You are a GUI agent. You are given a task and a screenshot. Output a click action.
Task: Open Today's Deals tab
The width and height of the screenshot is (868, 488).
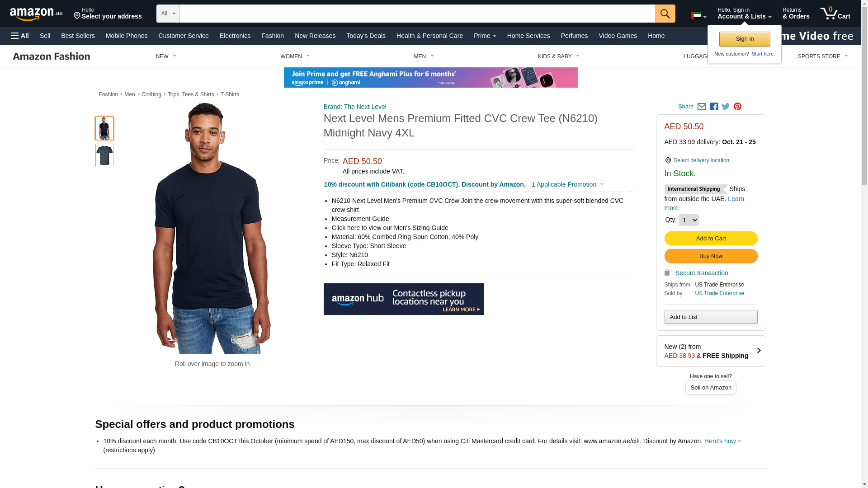(x=366, y=36)
